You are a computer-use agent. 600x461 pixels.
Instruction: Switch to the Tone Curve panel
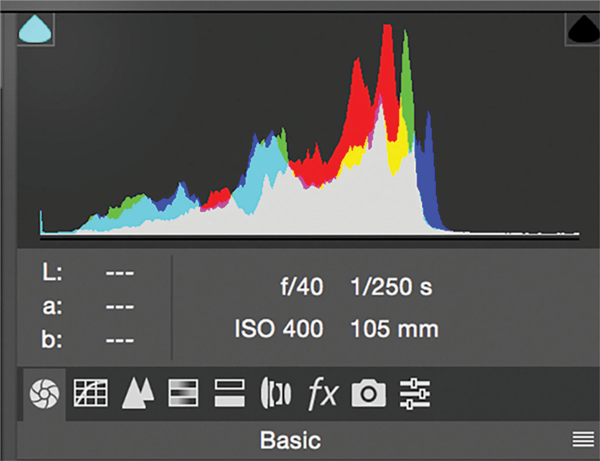tap(91, 394)
